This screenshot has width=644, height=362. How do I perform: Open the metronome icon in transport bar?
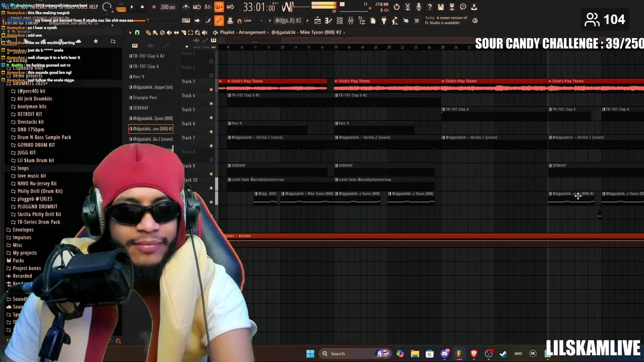tap(186, 7)
